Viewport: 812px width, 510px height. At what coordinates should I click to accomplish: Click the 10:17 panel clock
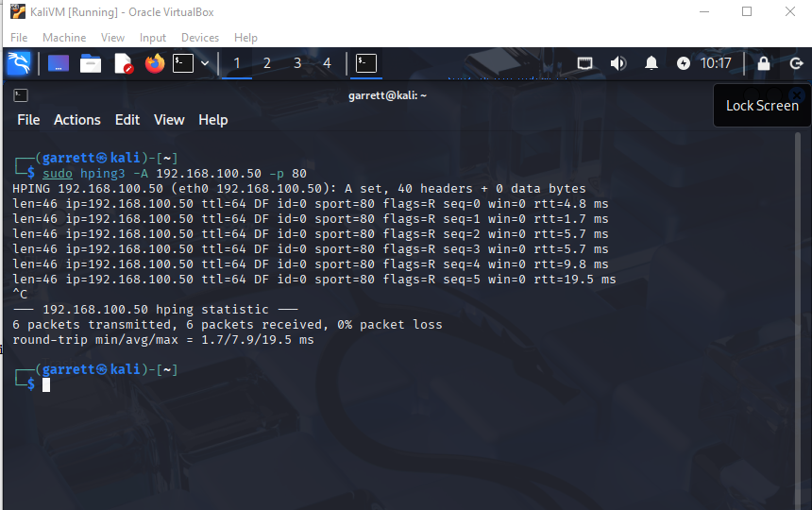click(716, 63)
